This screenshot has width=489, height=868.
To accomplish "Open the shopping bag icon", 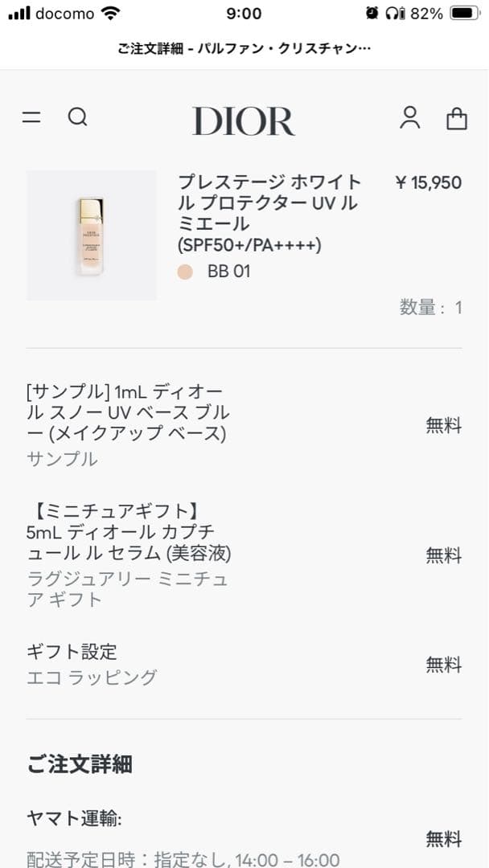I will tap(457, 119).
